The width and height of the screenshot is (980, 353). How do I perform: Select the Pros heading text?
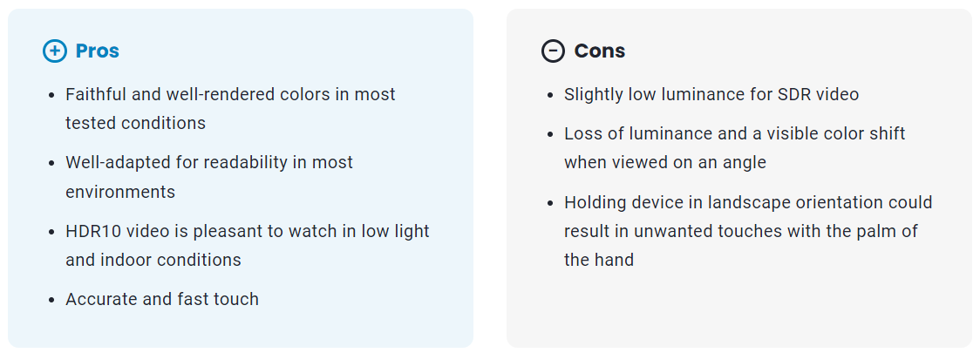pos(97,51)
